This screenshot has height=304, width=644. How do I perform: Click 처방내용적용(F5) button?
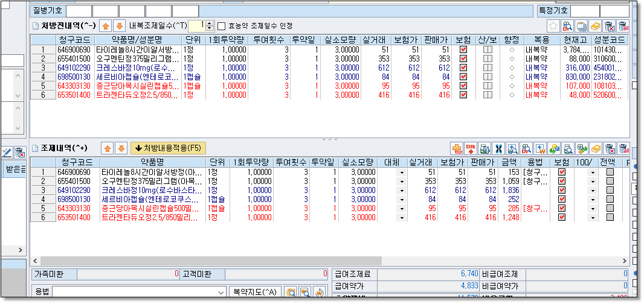(169, 148)
